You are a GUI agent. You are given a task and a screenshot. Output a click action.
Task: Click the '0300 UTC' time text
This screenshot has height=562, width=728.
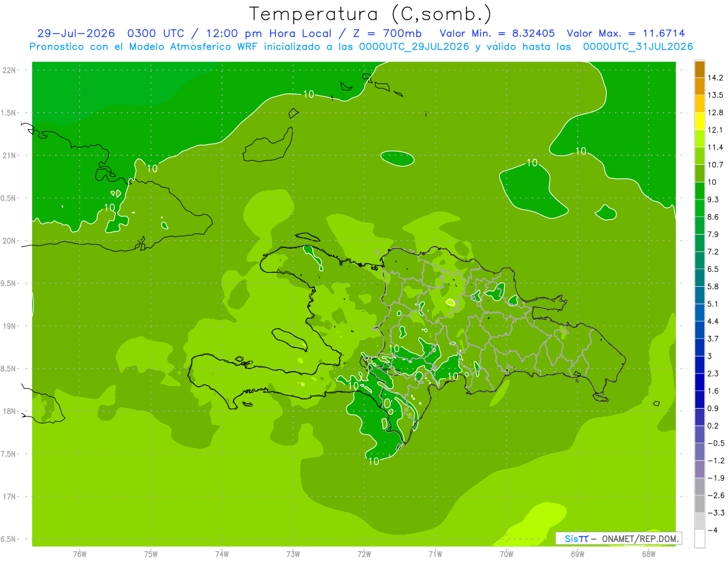[157, 33]
